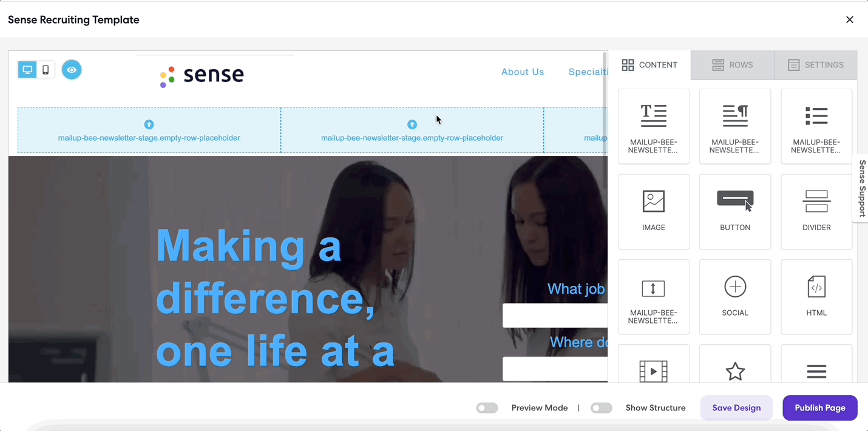Screen dimensions: 868x431
Task: Select the star icons content block
Action: [x=735, y=364]
